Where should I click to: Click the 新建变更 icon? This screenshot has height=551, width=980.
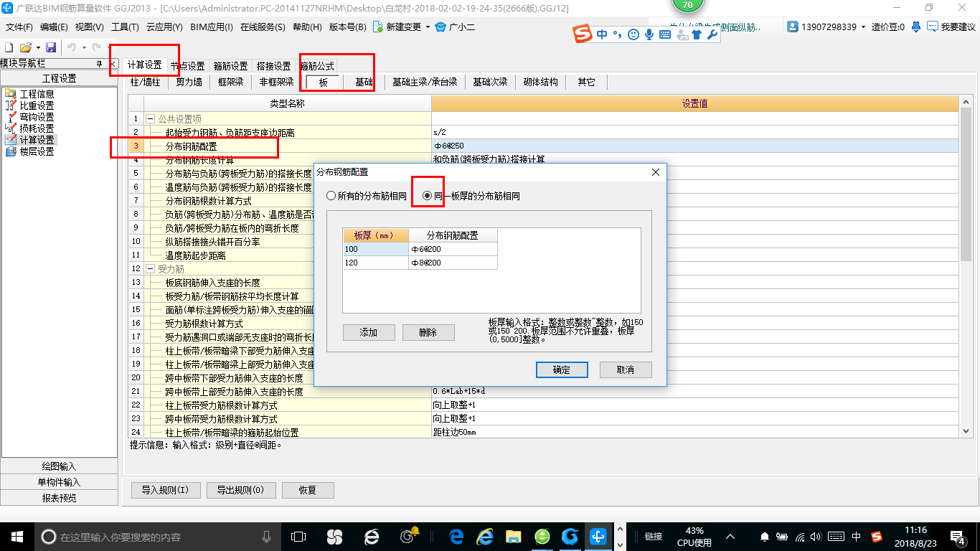(378, 27)
